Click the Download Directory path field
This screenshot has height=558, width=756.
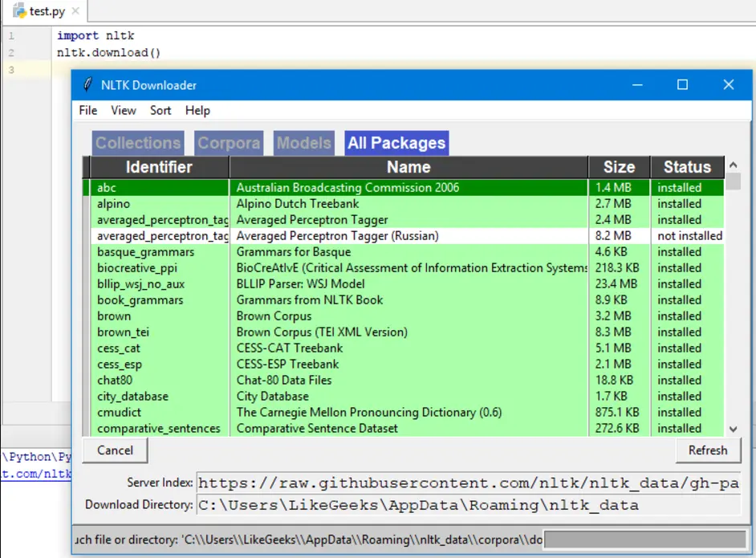468,505
